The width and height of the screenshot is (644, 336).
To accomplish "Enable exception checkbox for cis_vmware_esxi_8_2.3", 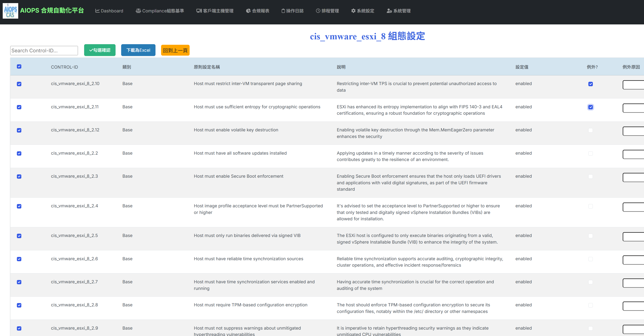I will pyautogui.click(x=590, y=177).
